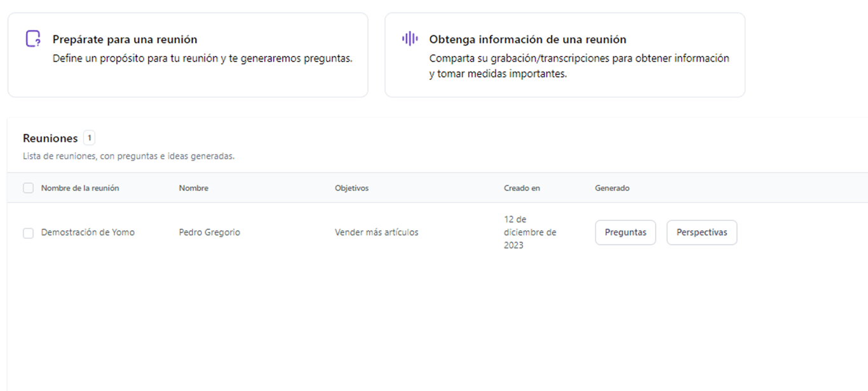Click the audio waveform insights icon
This screenshot has height=391, width=868.
(x=410, y=39)
